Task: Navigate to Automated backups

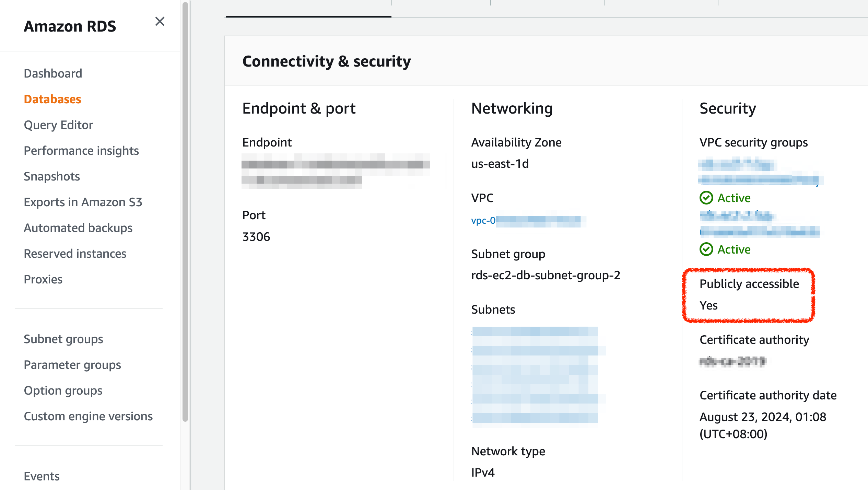Action: tap(78, 228)
